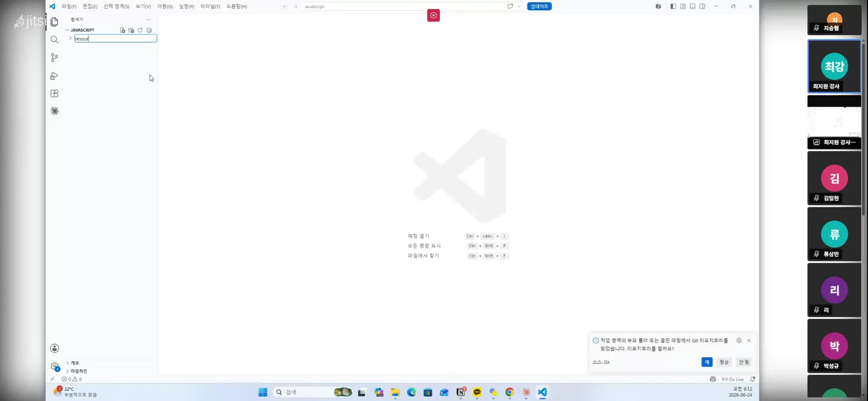Screen dimensions: 868x401
Task: Open the Accounts icon in activity bar
Action: (55, 348)
